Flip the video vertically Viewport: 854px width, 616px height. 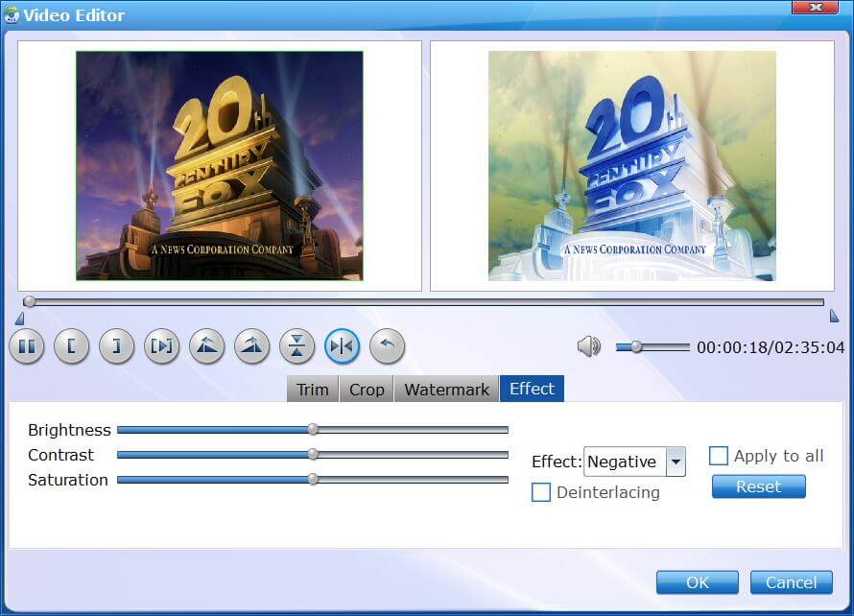click(x=297, y=346)
